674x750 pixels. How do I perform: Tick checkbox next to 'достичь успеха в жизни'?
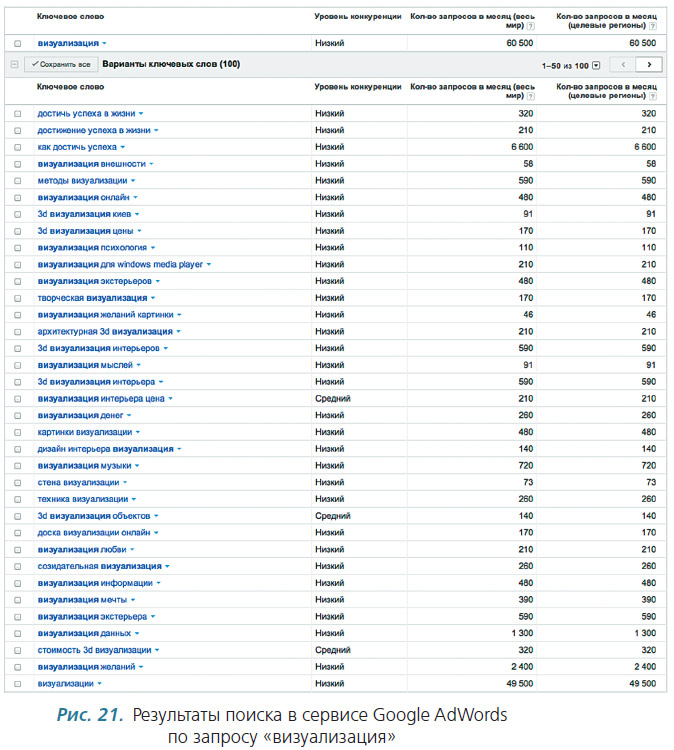click(x=18, y=114)
